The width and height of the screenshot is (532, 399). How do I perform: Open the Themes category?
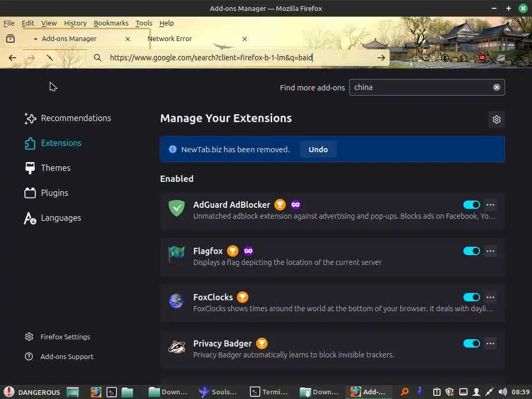[x=47, y=168]
